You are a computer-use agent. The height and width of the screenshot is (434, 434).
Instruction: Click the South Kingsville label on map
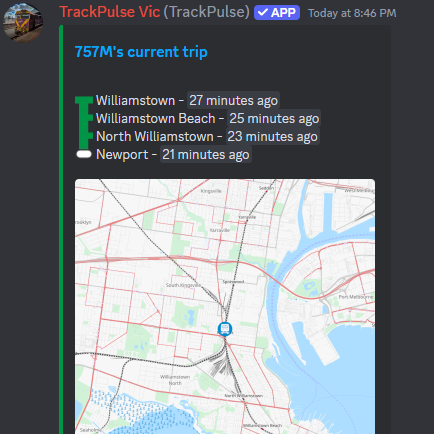[183, 285]
